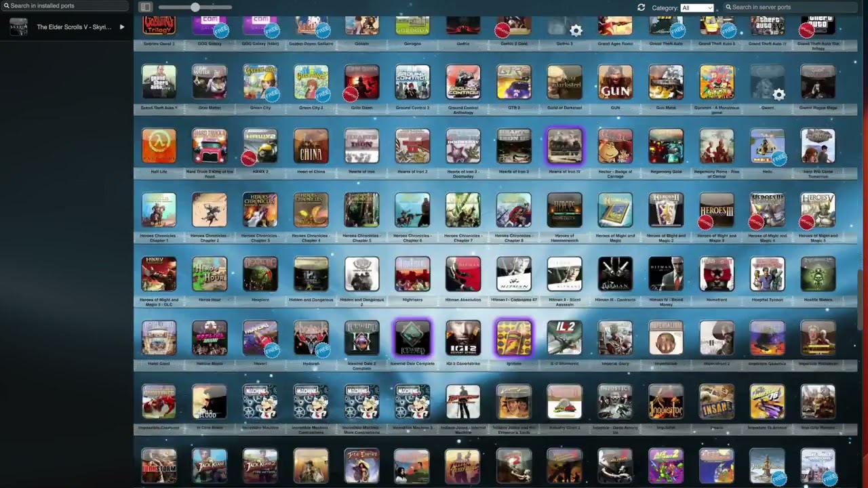Select Insane game icon

[717, 401]
